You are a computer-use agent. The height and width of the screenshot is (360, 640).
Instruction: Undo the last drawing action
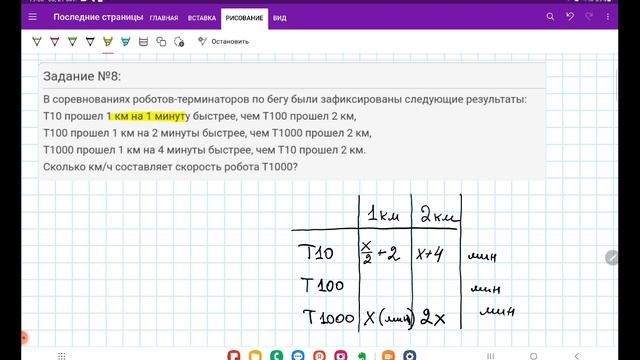pos(570,17)
